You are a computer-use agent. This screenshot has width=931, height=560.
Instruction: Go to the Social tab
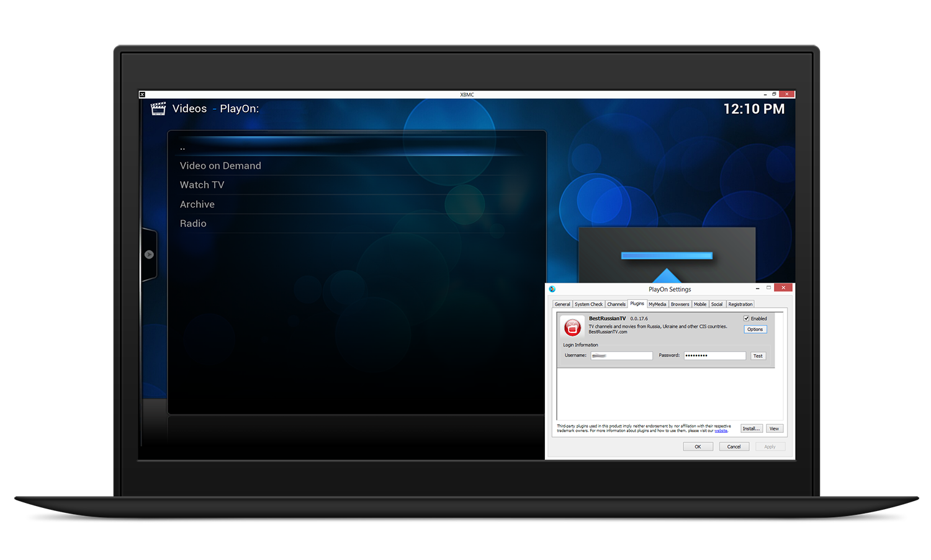[717, 304]
